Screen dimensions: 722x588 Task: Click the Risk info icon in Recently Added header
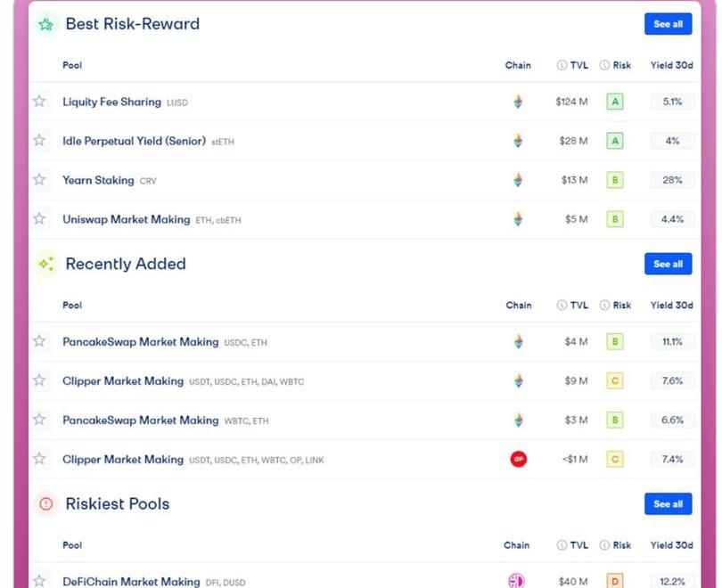pyautogui.click(x=604, y=306)
